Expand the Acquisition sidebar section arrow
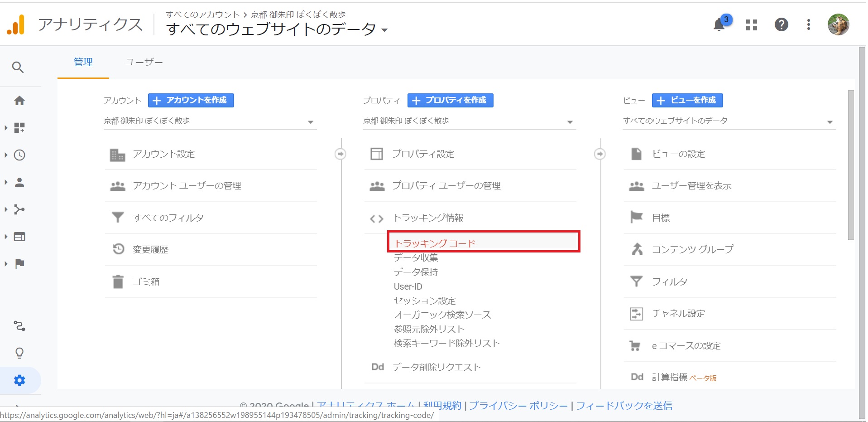Viewport: 868px width, 422px height. pos(6,209)
